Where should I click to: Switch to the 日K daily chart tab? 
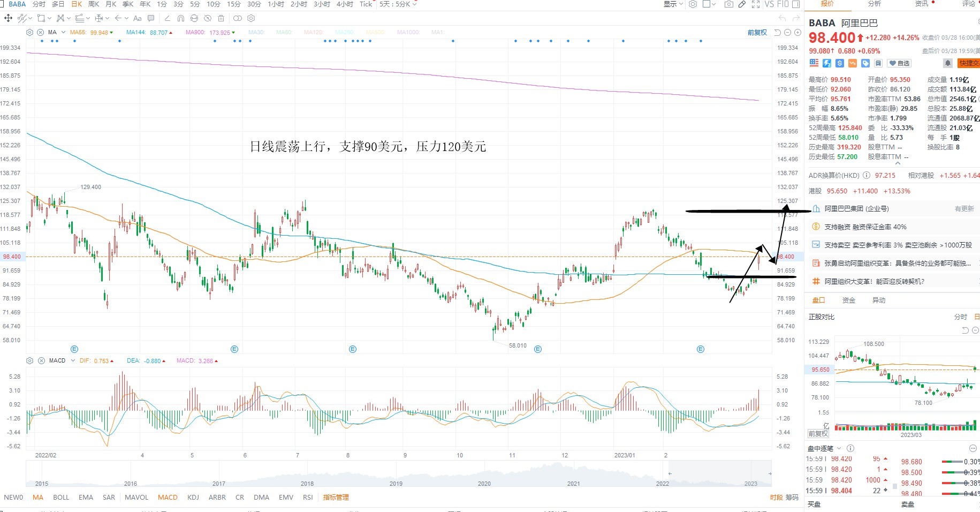(77, 4)
